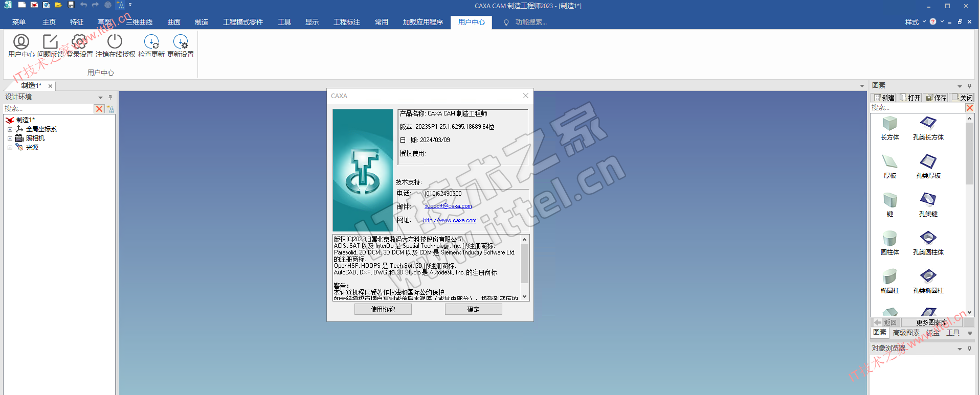980x395 pixels.
Task: Switch to the 制造 ribbon tab
Action: [202, 22]
